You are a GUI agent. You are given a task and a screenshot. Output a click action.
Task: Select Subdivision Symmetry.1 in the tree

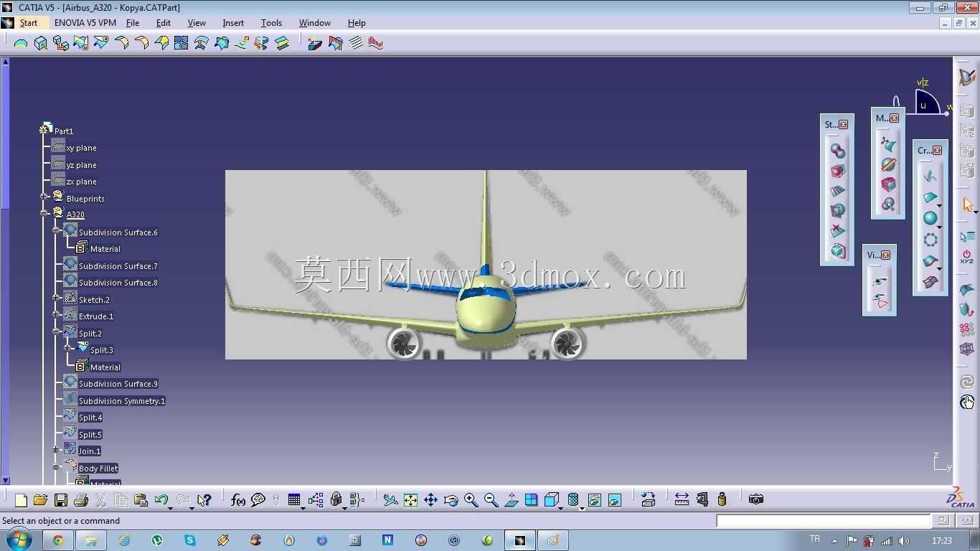pyautogui.click(x=122, y=401)
